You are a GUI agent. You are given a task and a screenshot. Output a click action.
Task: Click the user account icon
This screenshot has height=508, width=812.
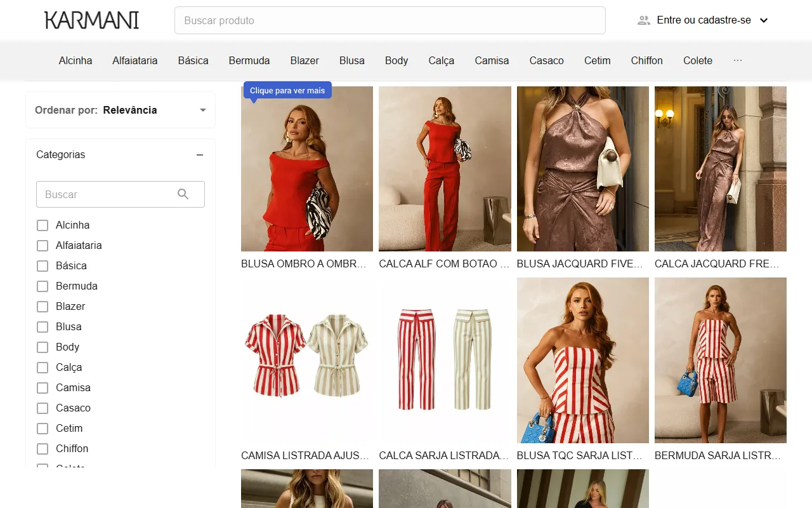(644, 20)
